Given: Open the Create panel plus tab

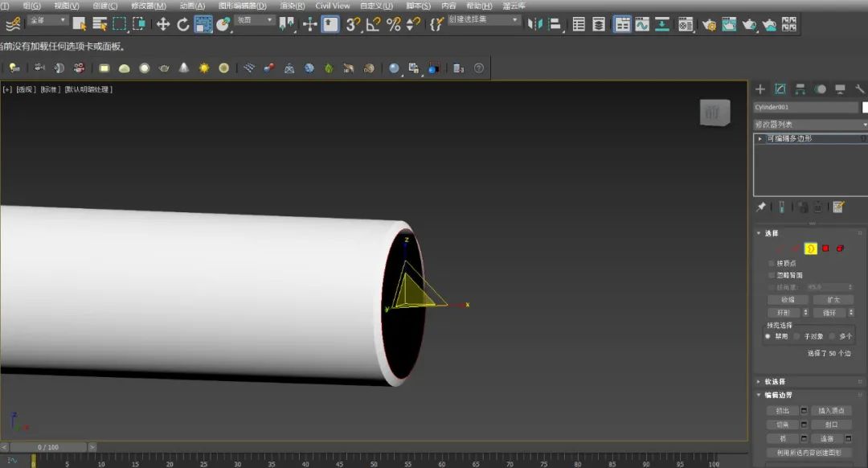Looking at the screenshot, I should [760, 89].
